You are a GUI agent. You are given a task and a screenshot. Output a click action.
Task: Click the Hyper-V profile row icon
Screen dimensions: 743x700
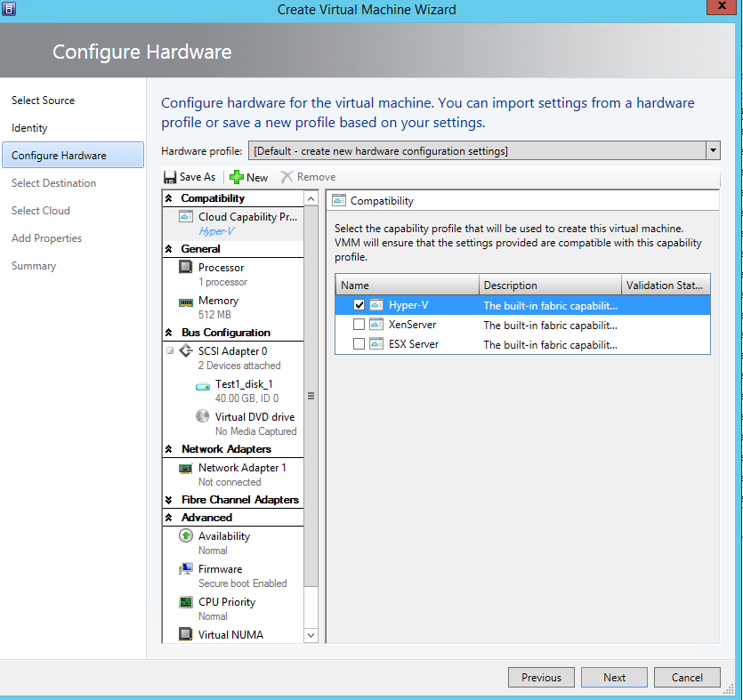[376, 305]
